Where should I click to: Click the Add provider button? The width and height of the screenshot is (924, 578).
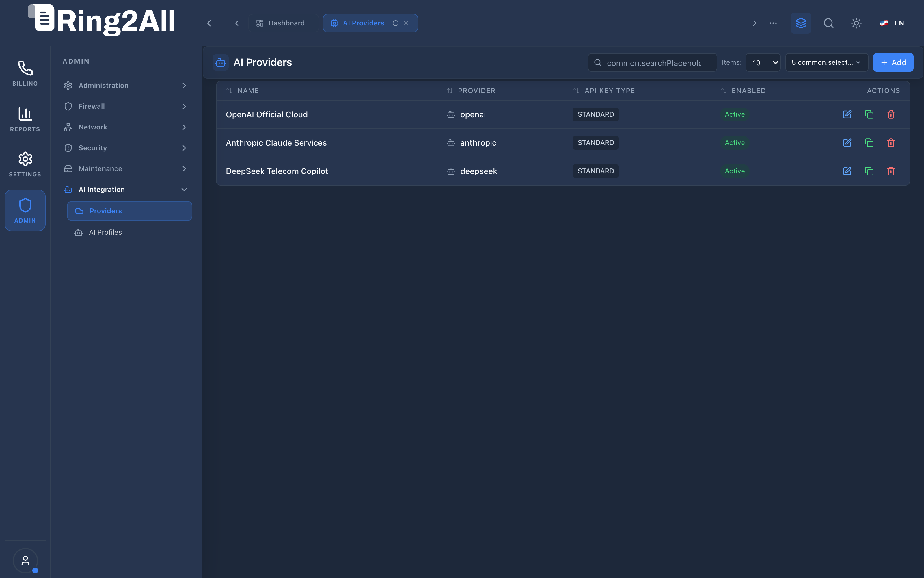[x=893, y=62]
